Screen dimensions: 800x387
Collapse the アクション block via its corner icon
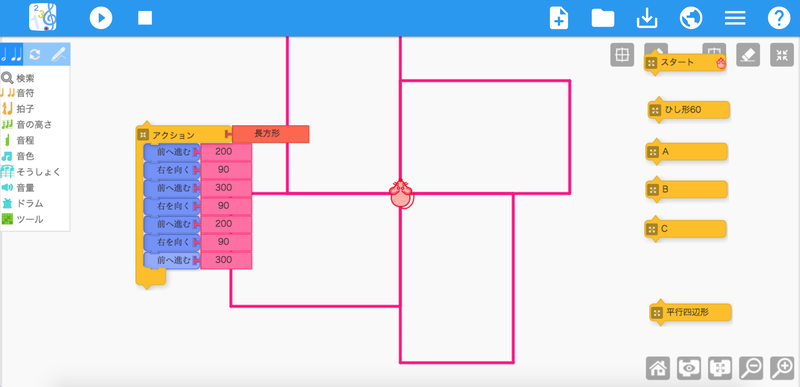(x=143, y=135)
